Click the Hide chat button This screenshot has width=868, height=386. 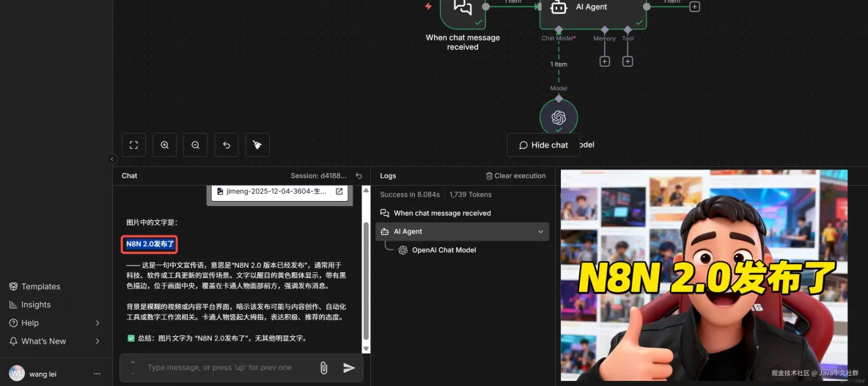point(544,145)
